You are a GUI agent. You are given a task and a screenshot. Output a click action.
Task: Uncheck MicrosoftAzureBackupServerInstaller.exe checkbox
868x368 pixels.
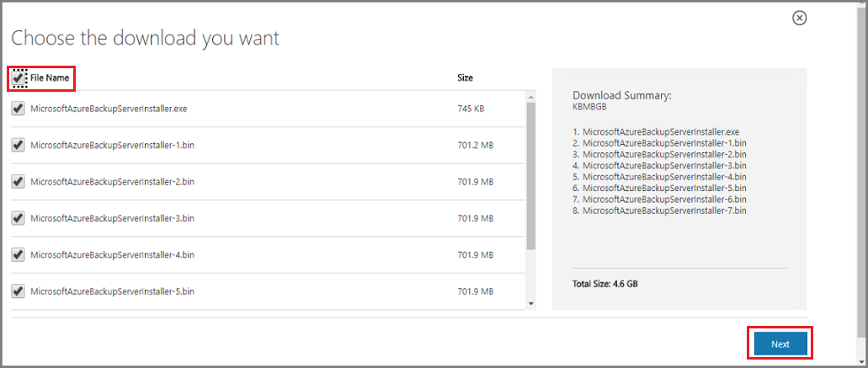click(x=19, y=109)
